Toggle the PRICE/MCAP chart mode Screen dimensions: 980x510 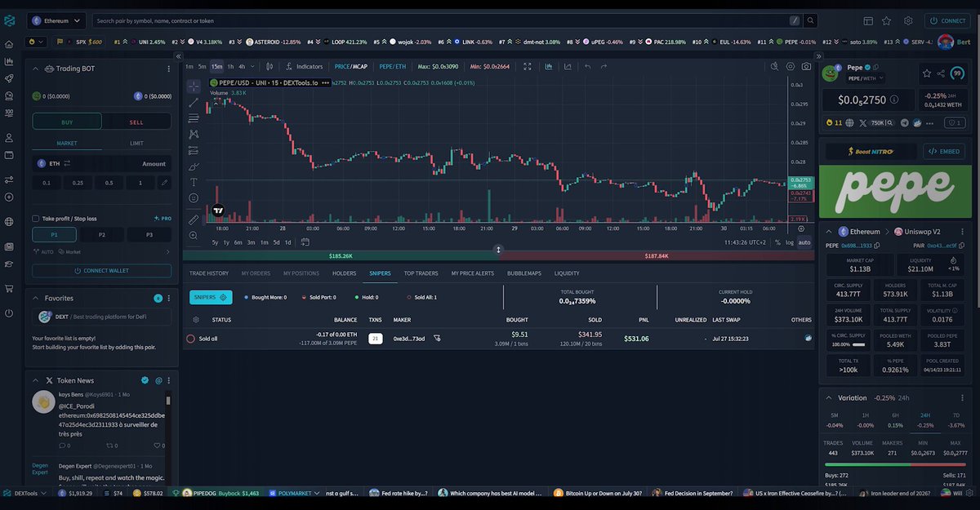(351, 66)
